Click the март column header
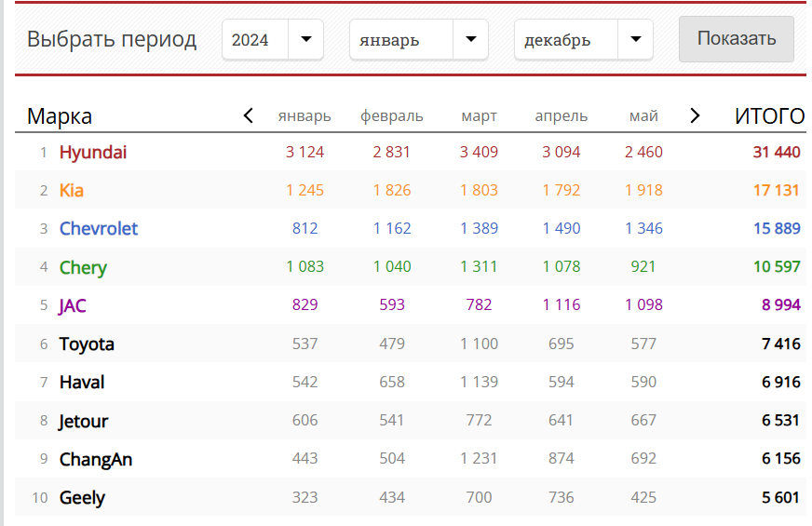 tap(479, 116)
